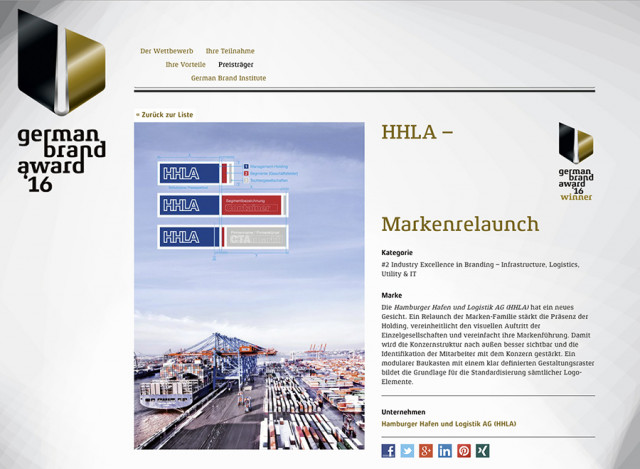This screenshot has width=640, height=469.
Task: Open the HHLA harbour project image
Action: click(249, 286)
